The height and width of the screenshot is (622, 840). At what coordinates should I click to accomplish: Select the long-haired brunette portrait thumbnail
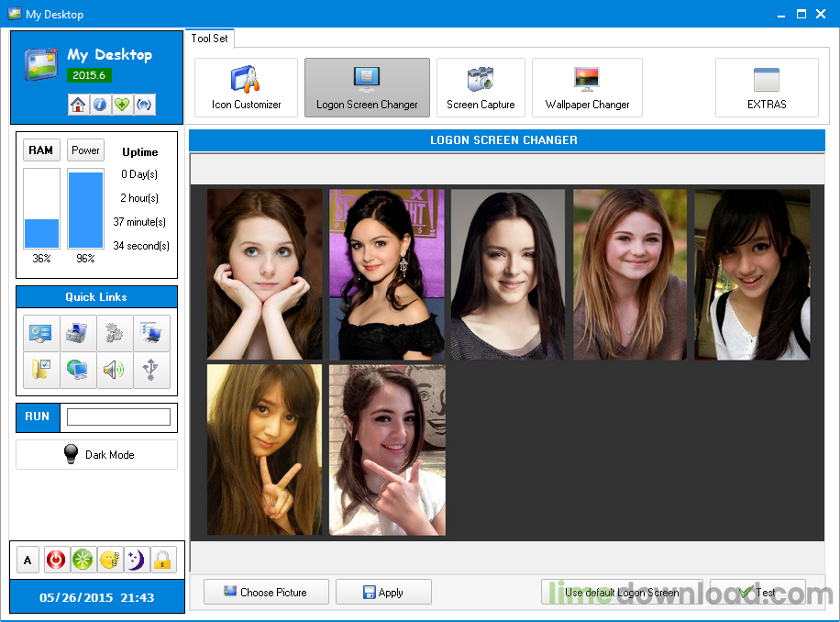pos(507,273)
